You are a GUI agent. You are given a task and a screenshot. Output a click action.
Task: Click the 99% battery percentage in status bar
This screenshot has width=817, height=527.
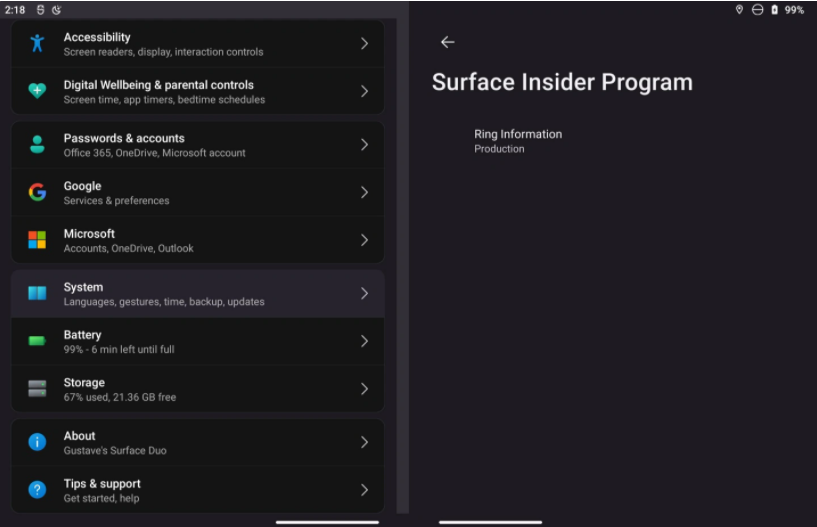point(794,10)
